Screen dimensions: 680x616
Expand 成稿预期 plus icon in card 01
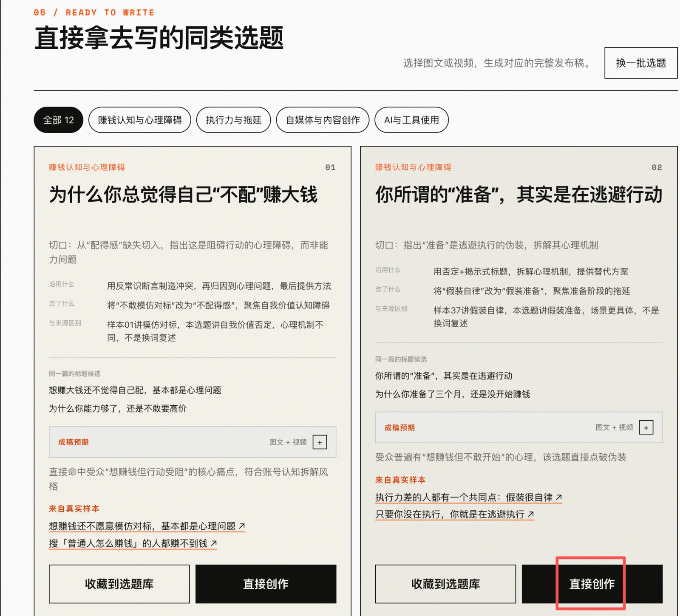tap(320, 442)
